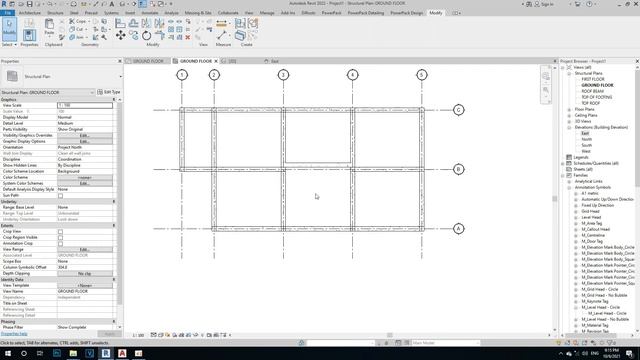Collapse the Elevations (Building Elevation) node

(x=569, y=127)
